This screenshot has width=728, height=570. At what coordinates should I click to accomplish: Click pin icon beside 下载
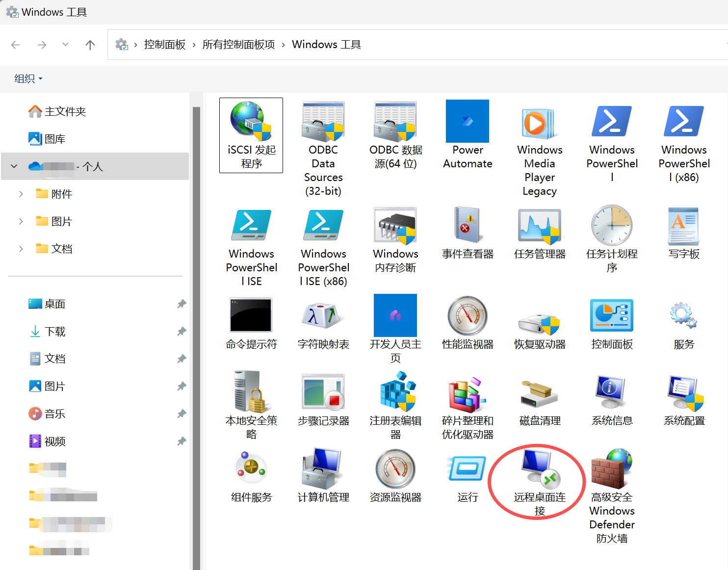182,332
